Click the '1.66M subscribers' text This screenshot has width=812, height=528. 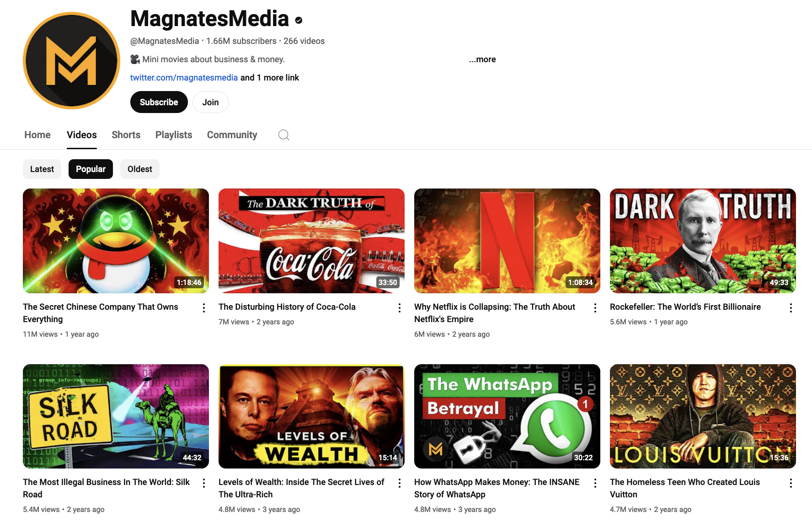pyautogui.click(x=241, y=41)
